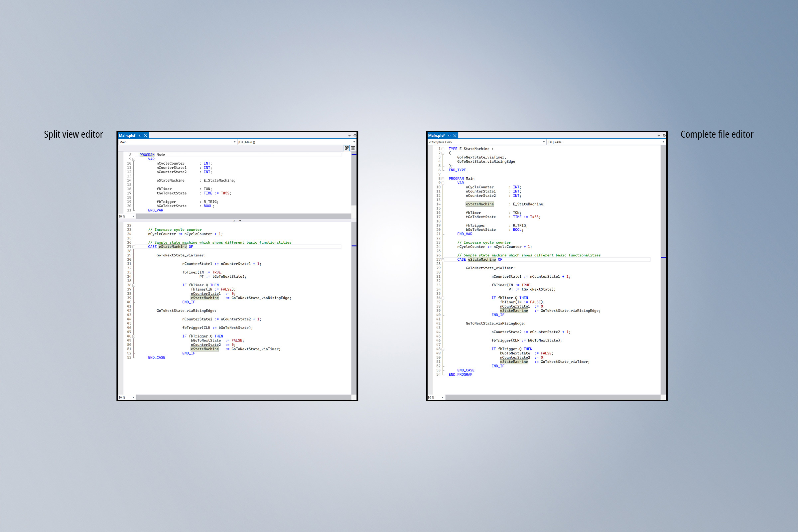Close the right Main.plcf tab

pos(455,135)
